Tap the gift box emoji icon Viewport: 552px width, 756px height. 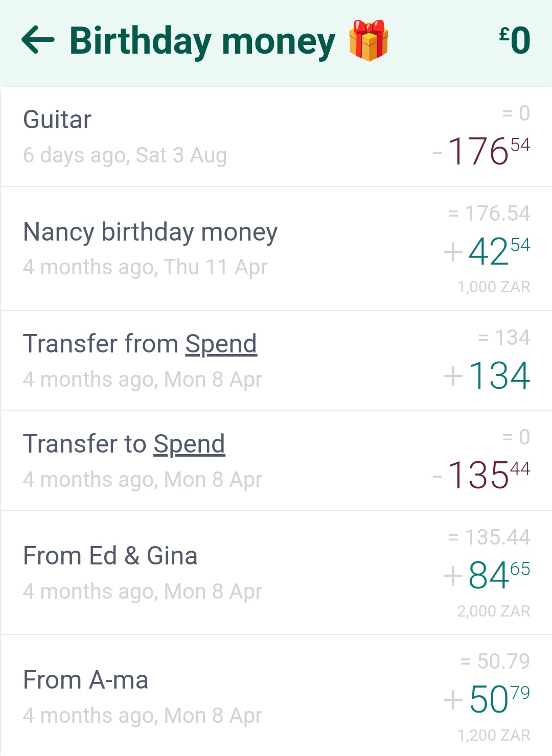click(x=369, y=40)
